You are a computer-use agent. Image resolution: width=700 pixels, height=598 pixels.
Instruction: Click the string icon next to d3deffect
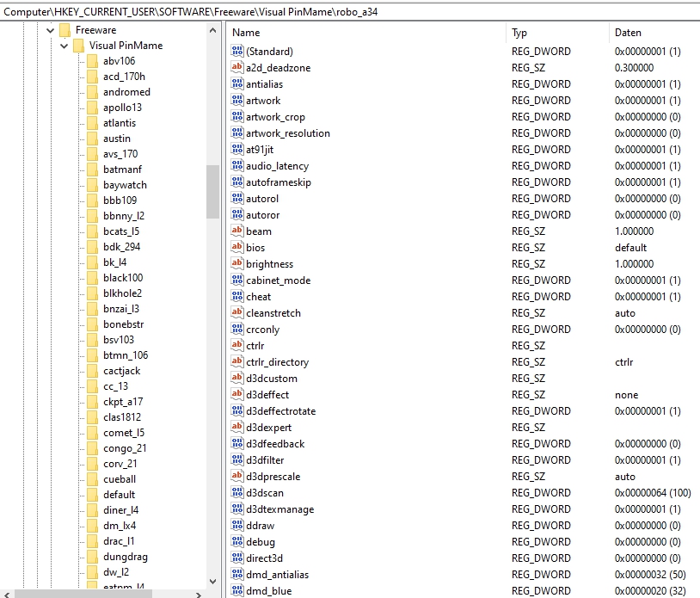pos(237,394)
